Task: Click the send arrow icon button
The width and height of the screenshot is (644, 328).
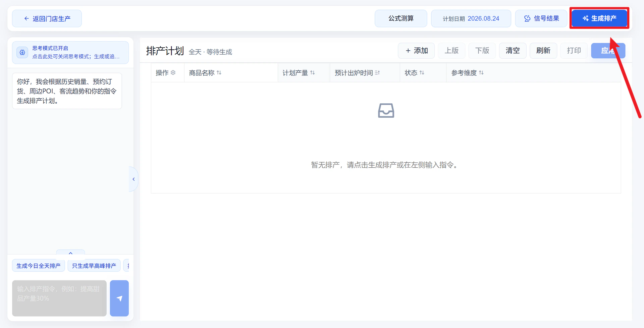Action: tap(119, 298)
